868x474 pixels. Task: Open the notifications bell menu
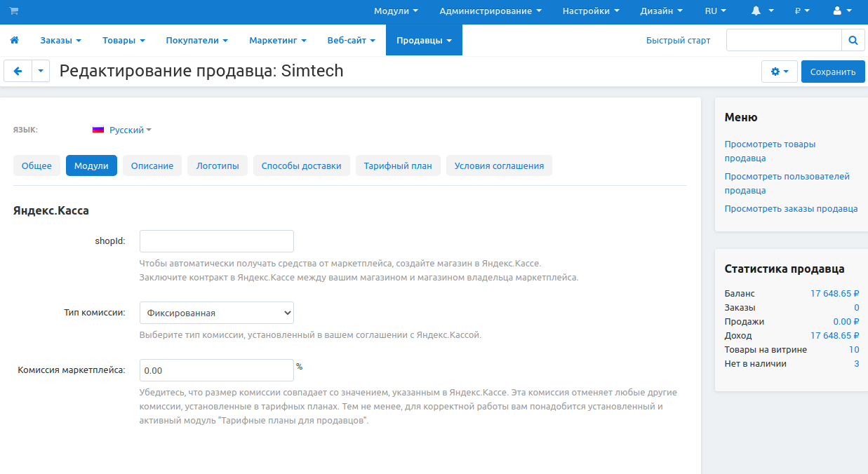click(763, 11)
